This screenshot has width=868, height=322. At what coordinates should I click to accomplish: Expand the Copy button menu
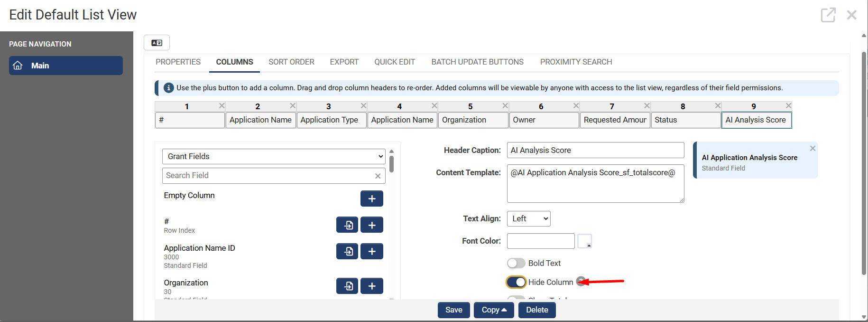494,310
